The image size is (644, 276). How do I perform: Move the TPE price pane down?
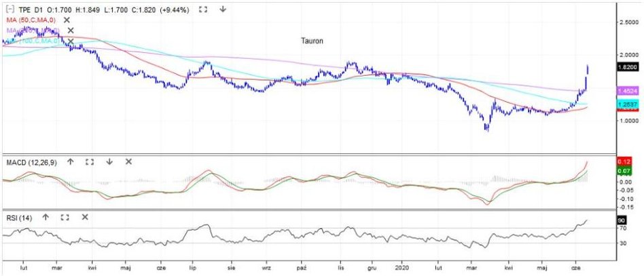pyautogui.click(x=223, y=9)
